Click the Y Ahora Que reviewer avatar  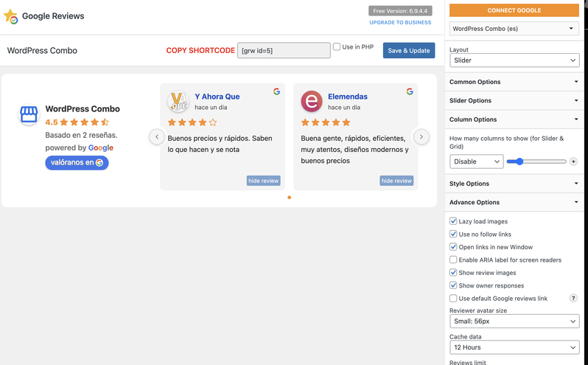[x=178, y=101]
